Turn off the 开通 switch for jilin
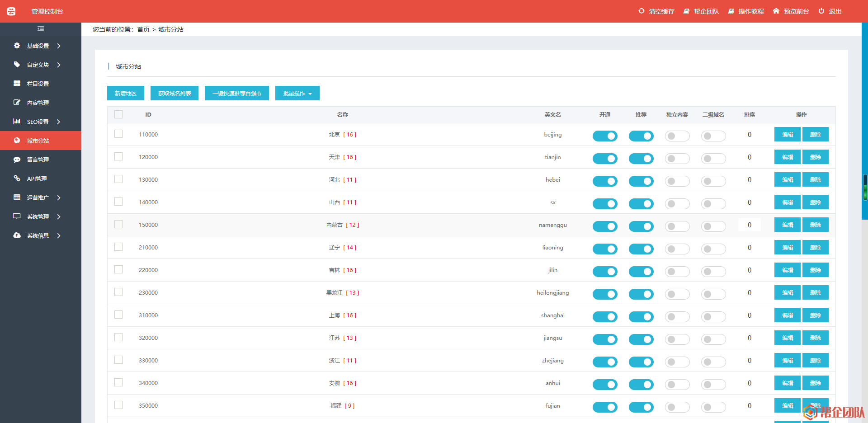Image resolution: width=868 pixels, height=423 pixels. [605, 271]
